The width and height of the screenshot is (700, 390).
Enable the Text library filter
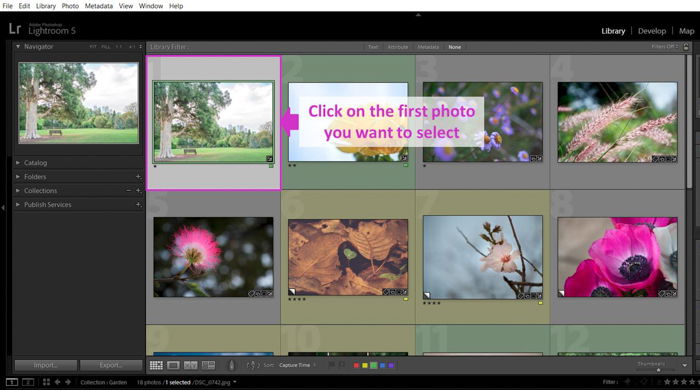(x=373, y=47)
